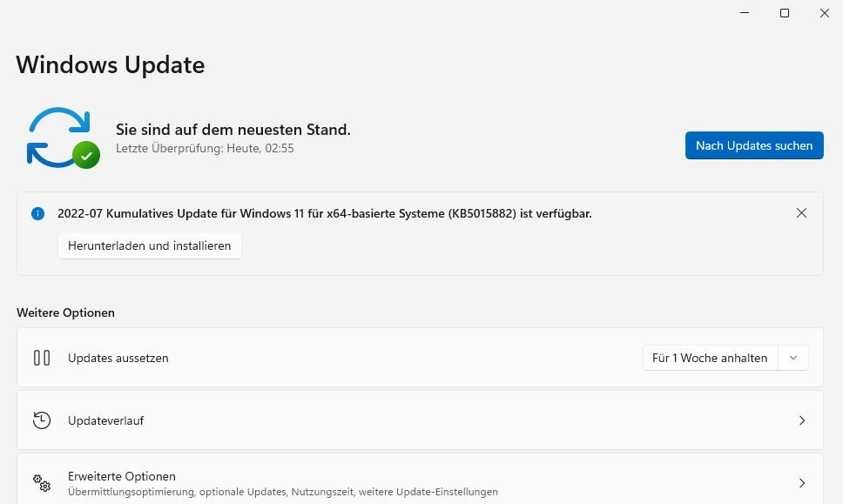Click the green checkmark status badge
The width and height of the screenshot is (843, 504).
click(86, 156)
